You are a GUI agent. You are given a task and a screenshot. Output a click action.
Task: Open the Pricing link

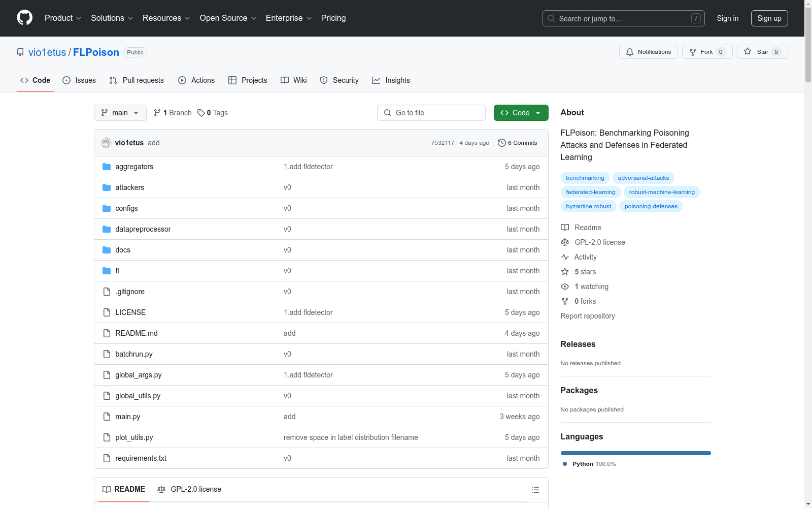333,18
